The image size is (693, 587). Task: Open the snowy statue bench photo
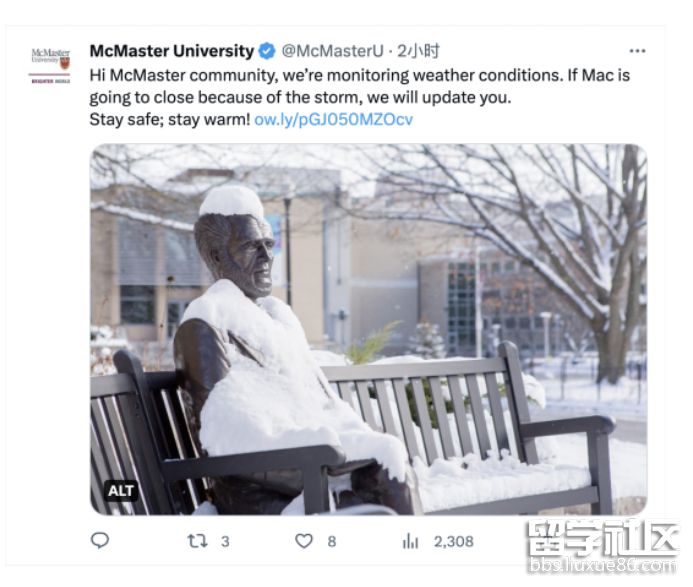coord(369,329)
